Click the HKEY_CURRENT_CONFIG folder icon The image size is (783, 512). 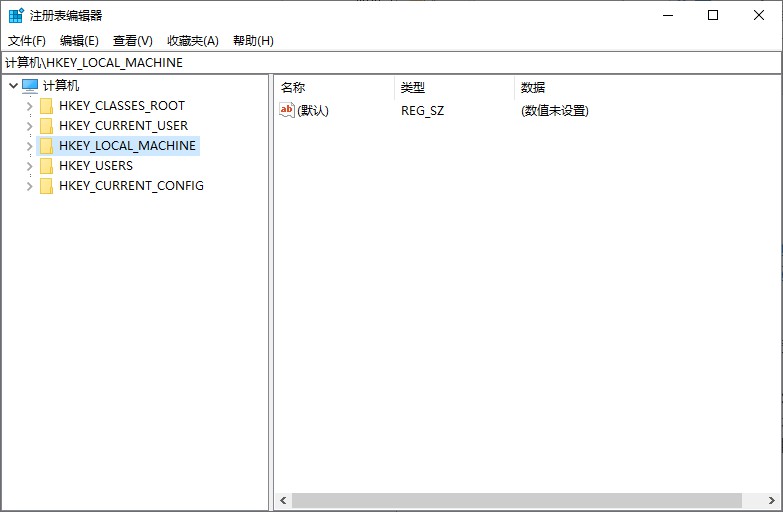pos(46,186)
